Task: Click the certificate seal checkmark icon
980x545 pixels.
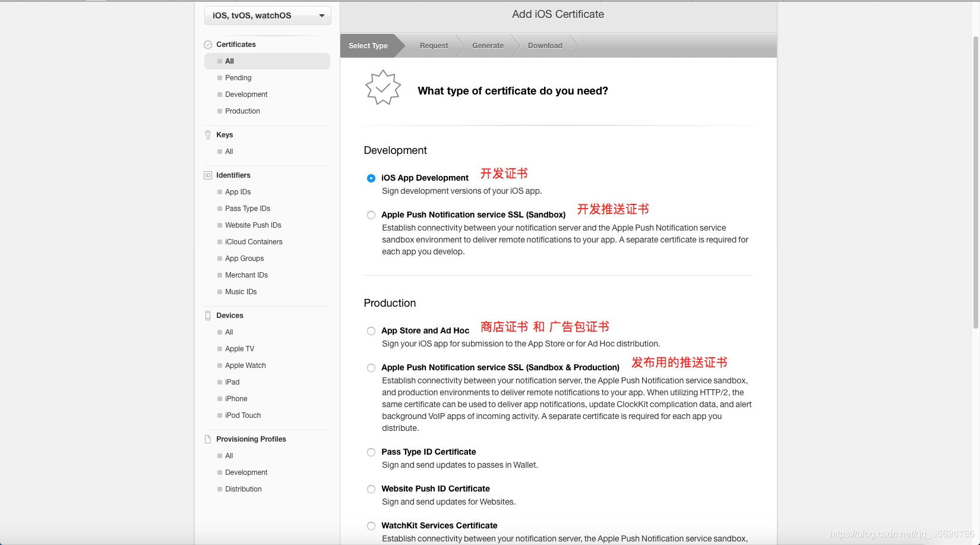Action: pos(383,88)
